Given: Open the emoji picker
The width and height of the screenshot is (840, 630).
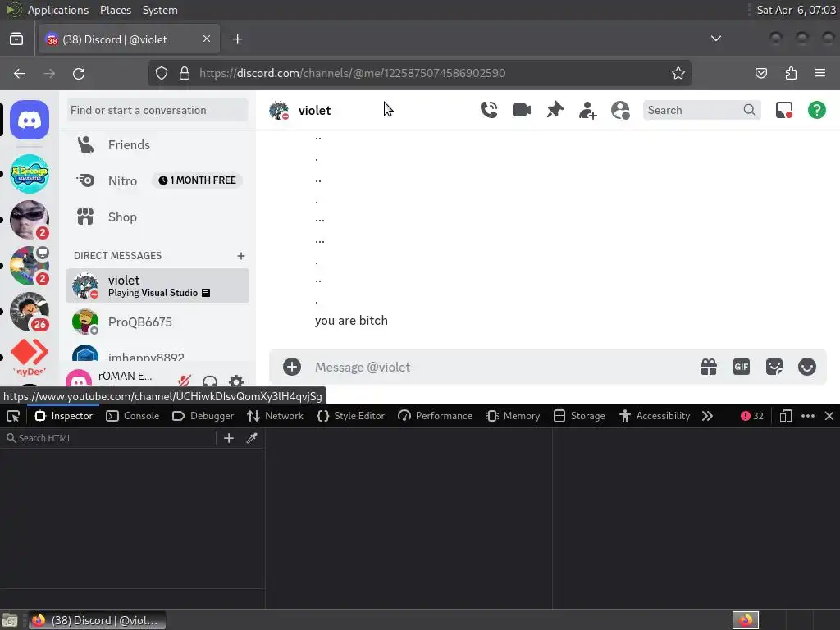Looking at the screenshot, I should tap(807, 367).
